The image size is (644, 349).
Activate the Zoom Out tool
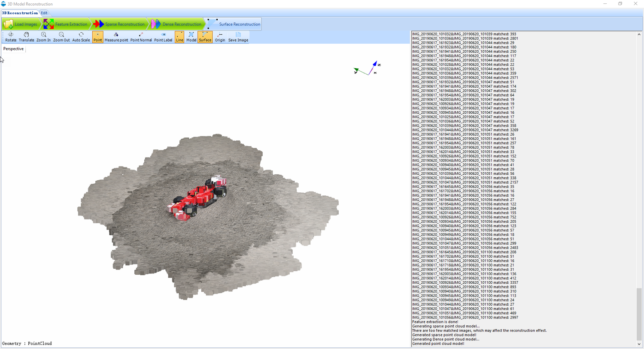click(61, 36)
